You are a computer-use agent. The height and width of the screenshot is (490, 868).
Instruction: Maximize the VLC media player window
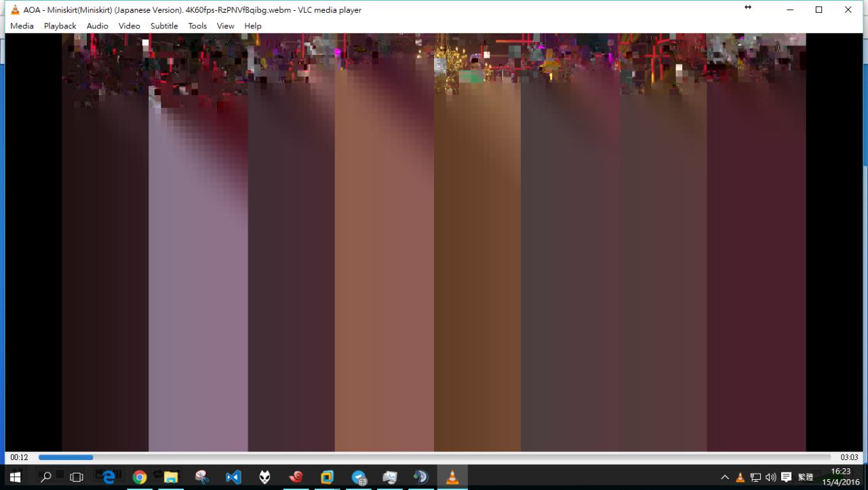pyautogui.click(x=818, y=10)
